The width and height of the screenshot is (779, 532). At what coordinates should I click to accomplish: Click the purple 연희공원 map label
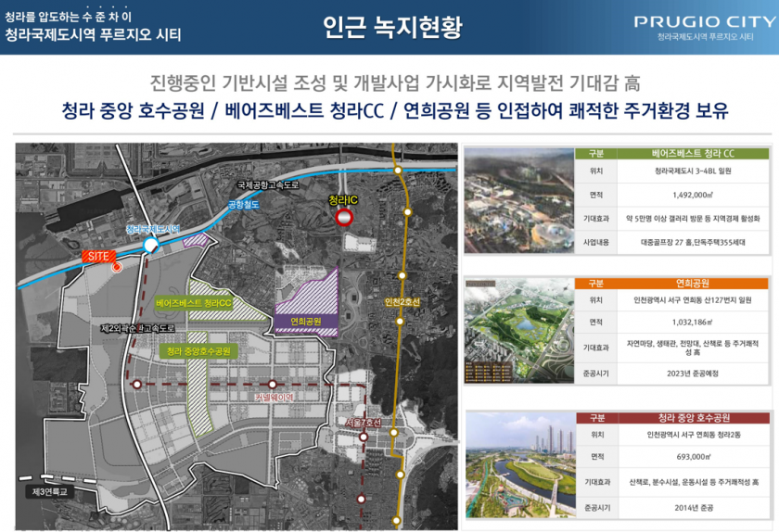tap(305, 322)
